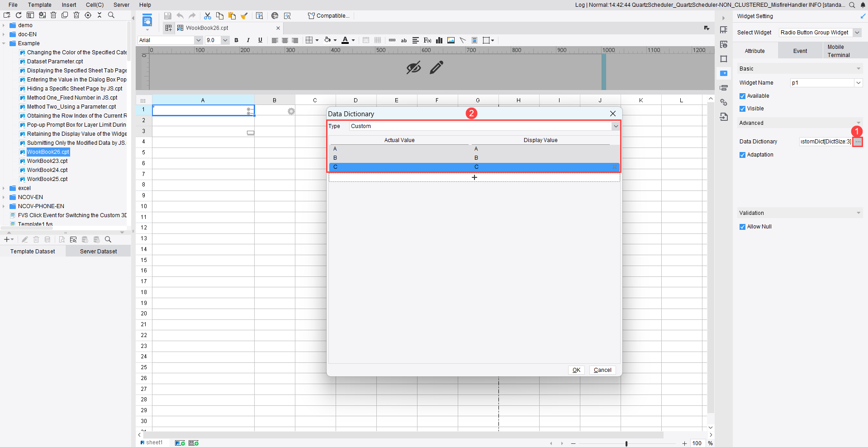Switch to the Server Dataset tab
The image size is (868, 447).
98,251
